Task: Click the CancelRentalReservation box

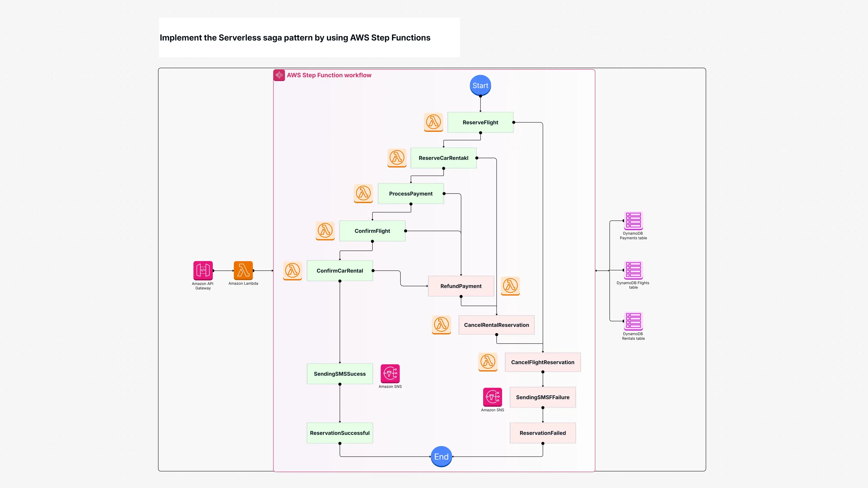Action: tap(496, 325)
